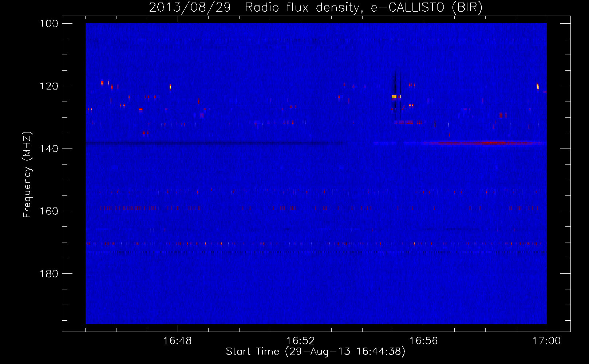Click the 17:00 time tick label
This screenshot has width=589, height=364.
tap(547, 341)
